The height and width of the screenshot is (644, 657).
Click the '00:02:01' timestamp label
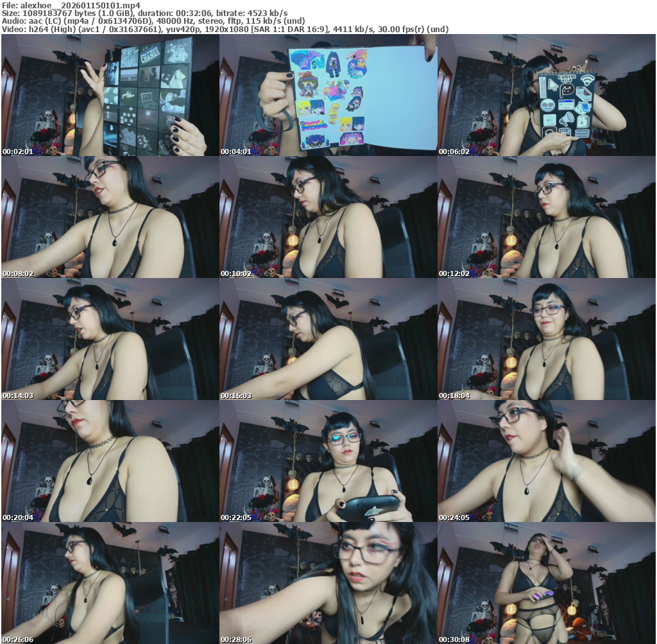tap(18, 152)
